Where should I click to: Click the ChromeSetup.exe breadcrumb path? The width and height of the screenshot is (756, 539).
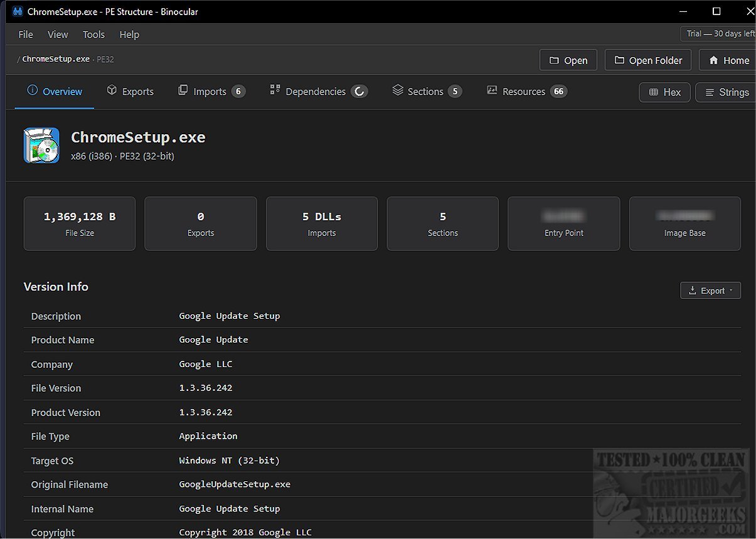pyautogui.click(x=56, y=59)
